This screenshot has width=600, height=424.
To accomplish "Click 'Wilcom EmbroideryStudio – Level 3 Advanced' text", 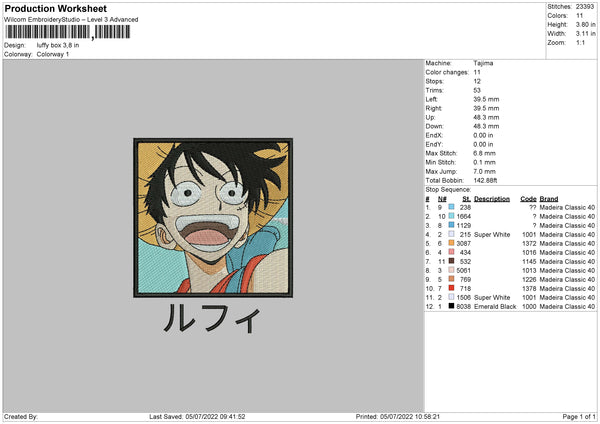I will tap(71, 20).
